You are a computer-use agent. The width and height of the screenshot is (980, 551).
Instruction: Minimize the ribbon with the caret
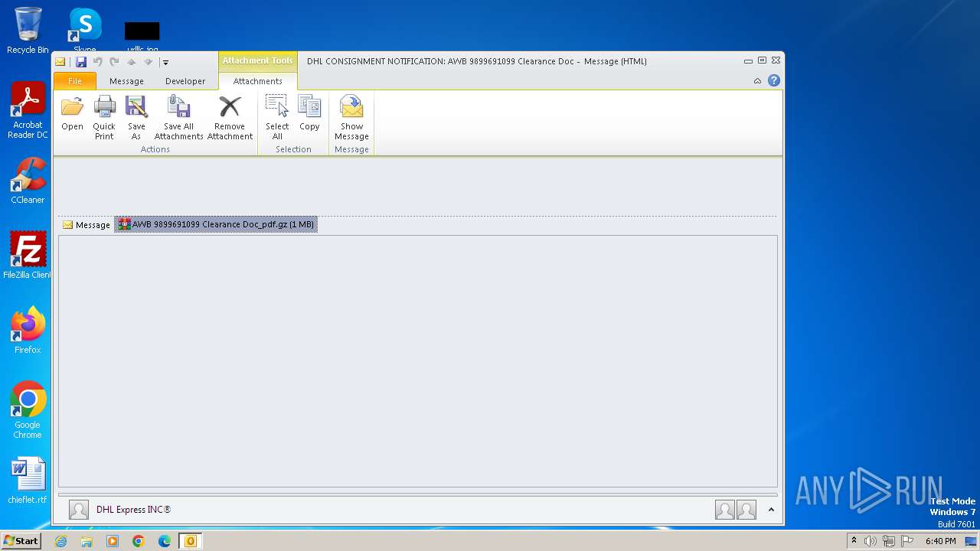[x=757, y=80]
